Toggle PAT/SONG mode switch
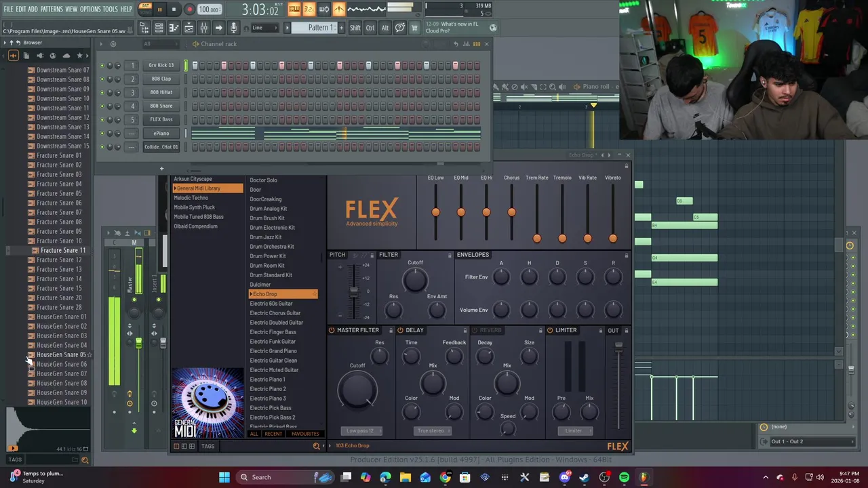Screen dimensions: 868x488 point(145,9)
